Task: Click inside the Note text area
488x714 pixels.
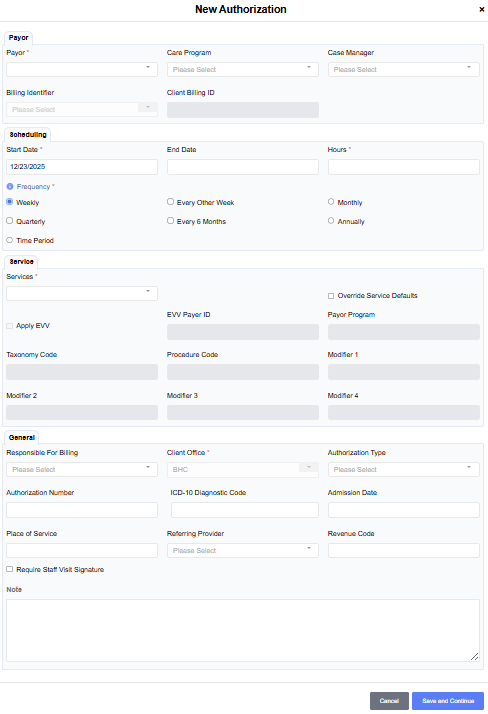Action: (243, 630)
